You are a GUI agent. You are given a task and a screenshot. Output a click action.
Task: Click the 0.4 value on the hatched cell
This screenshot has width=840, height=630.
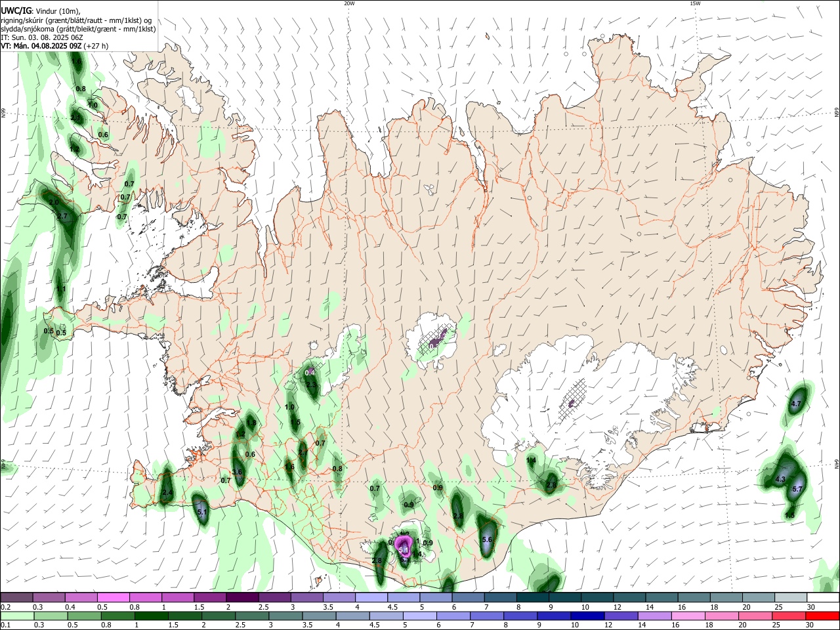(x=310, y=372)
